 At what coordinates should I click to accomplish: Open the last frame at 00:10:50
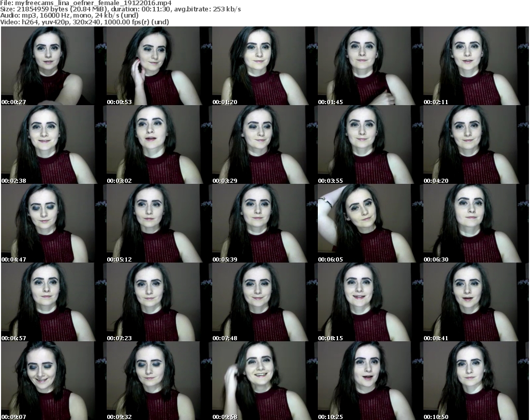[x=475, y=381]
